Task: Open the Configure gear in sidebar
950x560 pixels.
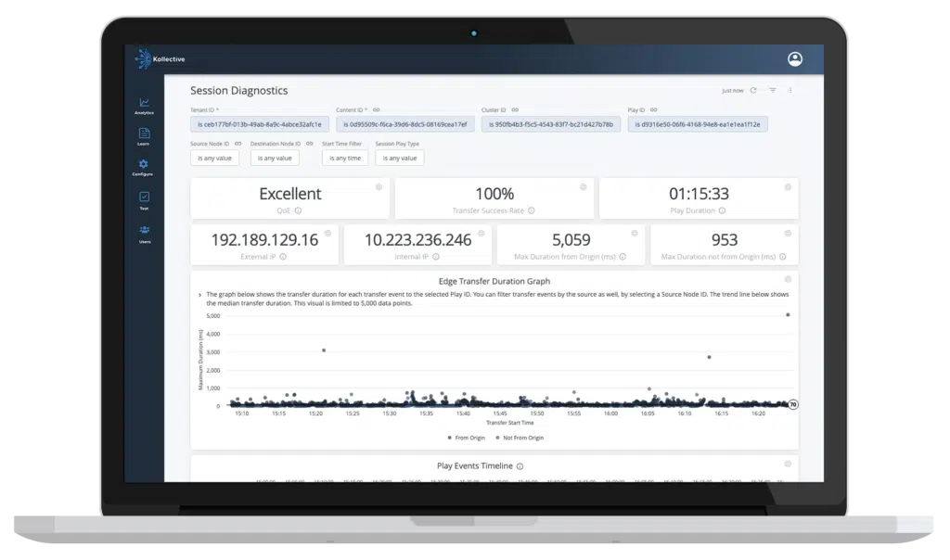Action: tap(143, 168)
